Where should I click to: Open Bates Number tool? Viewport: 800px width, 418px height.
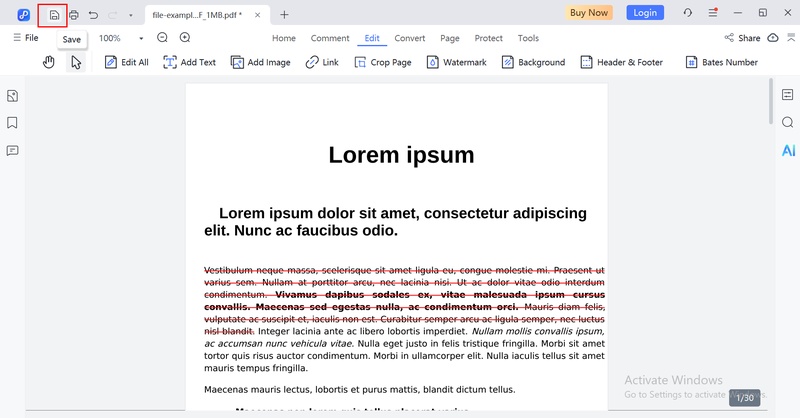click(721, 62)
